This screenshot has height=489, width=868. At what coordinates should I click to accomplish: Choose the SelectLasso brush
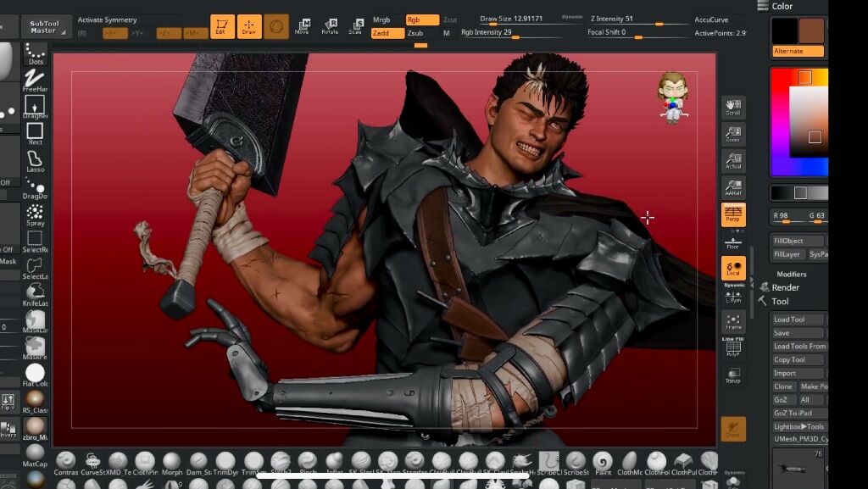(x=35, y=269)
